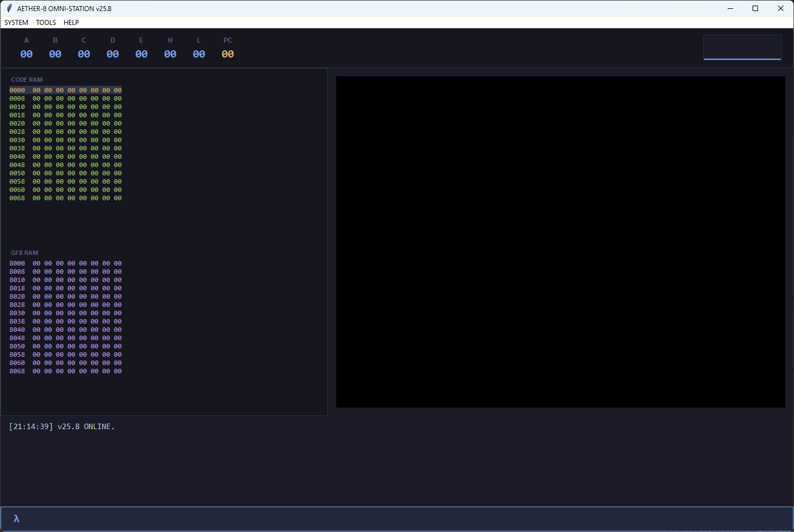Focus the command input field

(387, 519)
